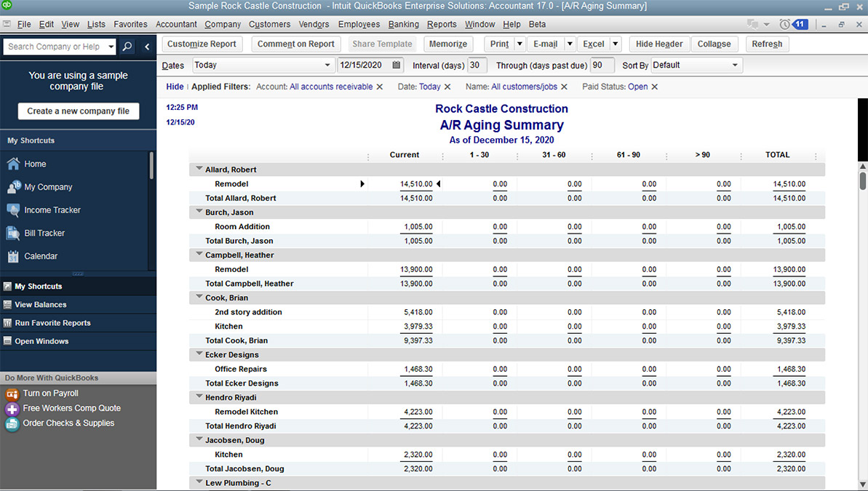
Task: Collapse the Ecker Designs group
Action: pos(199,354)
